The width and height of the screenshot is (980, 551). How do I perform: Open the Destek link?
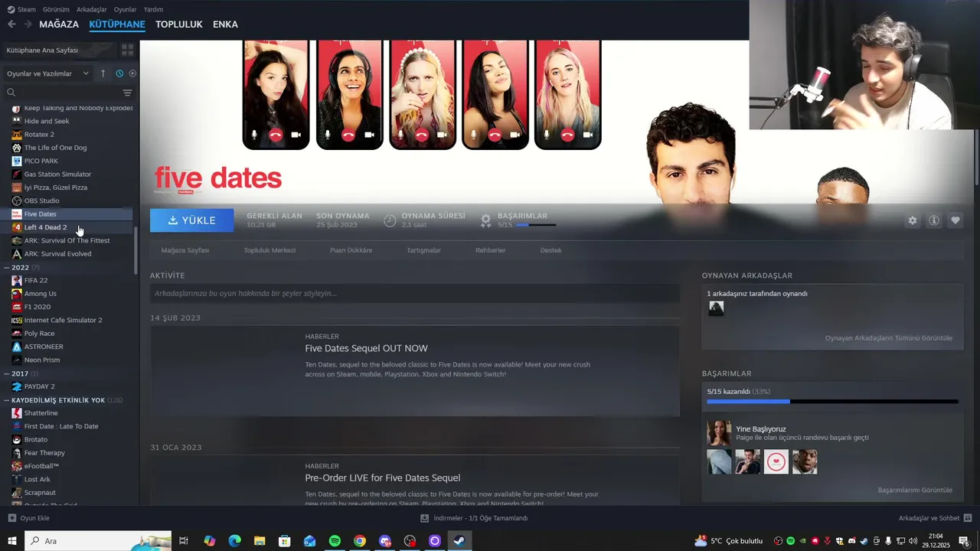(551, 250)
